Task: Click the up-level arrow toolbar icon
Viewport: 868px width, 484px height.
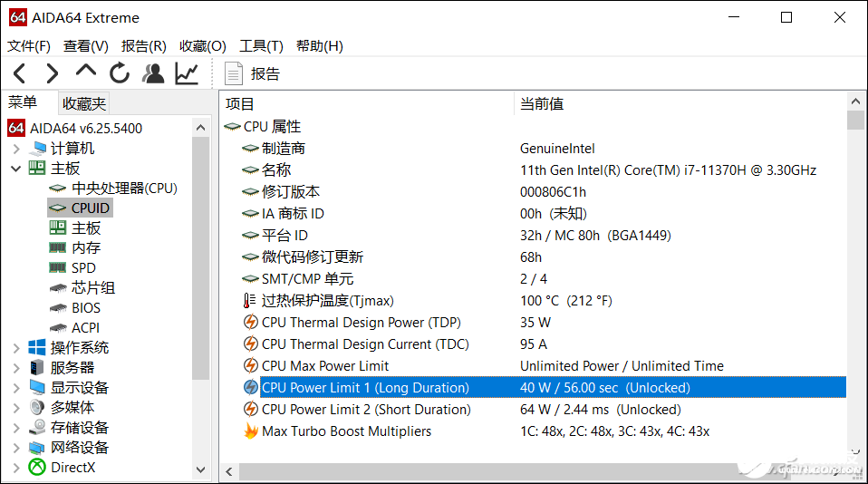Action: [x=86, y=71]
